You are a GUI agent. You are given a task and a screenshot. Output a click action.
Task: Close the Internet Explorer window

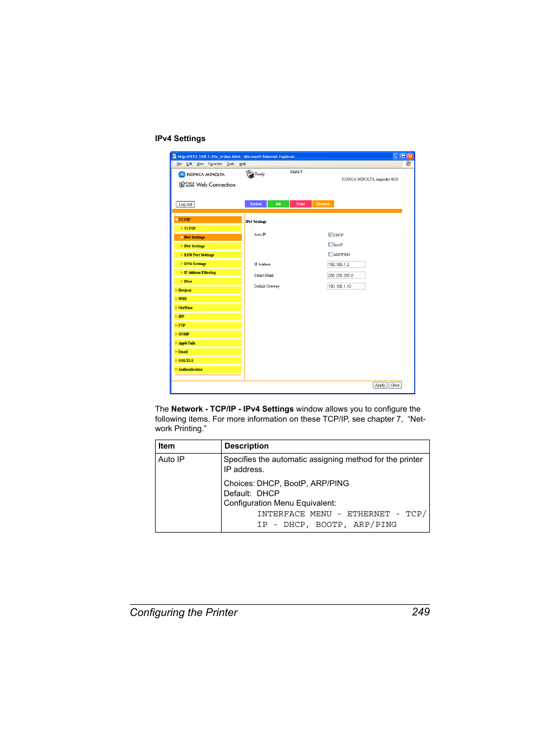pyautogui.click(x=410, y=156)
